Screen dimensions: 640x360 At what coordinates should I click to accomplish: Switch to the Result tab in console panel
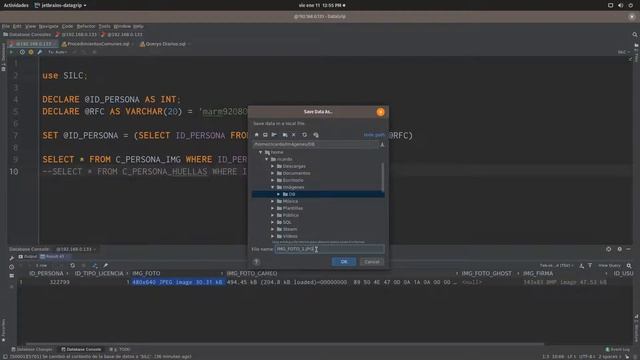(x=55, y=256)
